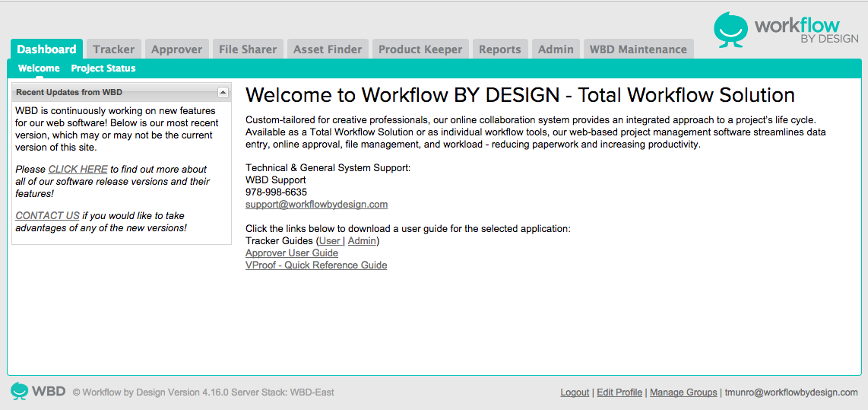The width and height of the screenshot is (868, 410).
Task: Switch to the Reports tab
Action: point(500,49)
